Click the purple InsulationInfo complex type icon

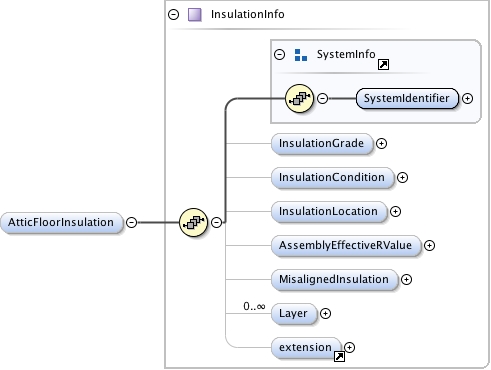click(x=195, y=15)
